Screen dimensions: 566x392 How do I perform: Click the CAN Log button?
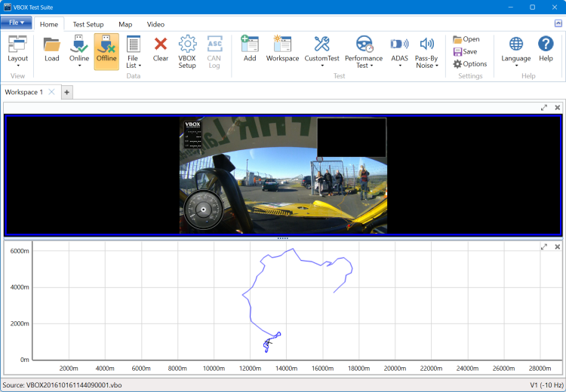pyautogui.click(x=214, y=51)
